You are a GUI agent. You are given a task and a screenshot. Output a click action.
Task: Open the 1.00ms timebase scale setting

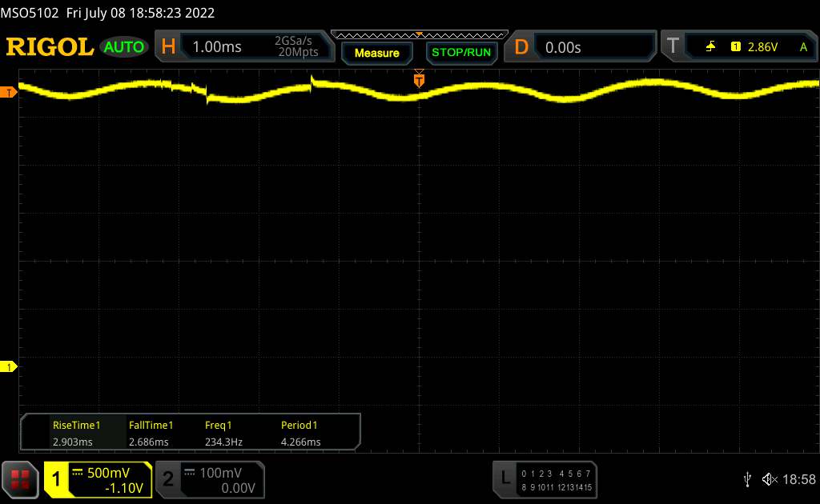[217, 47]
